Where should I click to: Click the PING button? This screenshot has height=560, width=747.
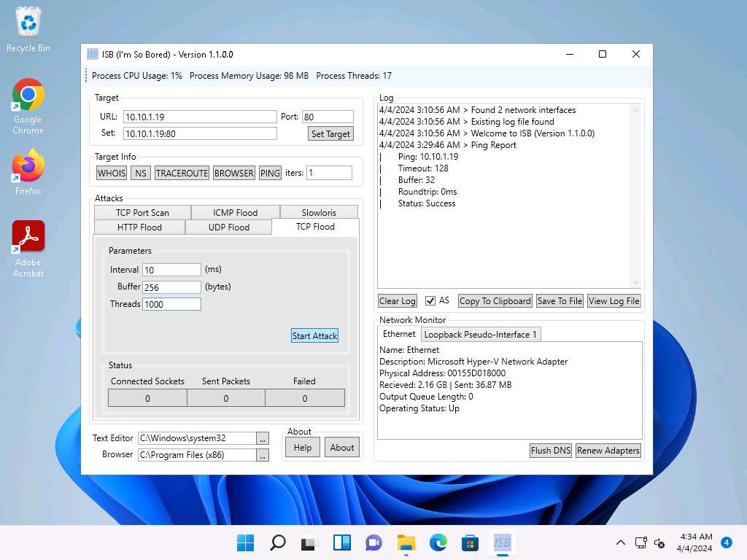270,173
